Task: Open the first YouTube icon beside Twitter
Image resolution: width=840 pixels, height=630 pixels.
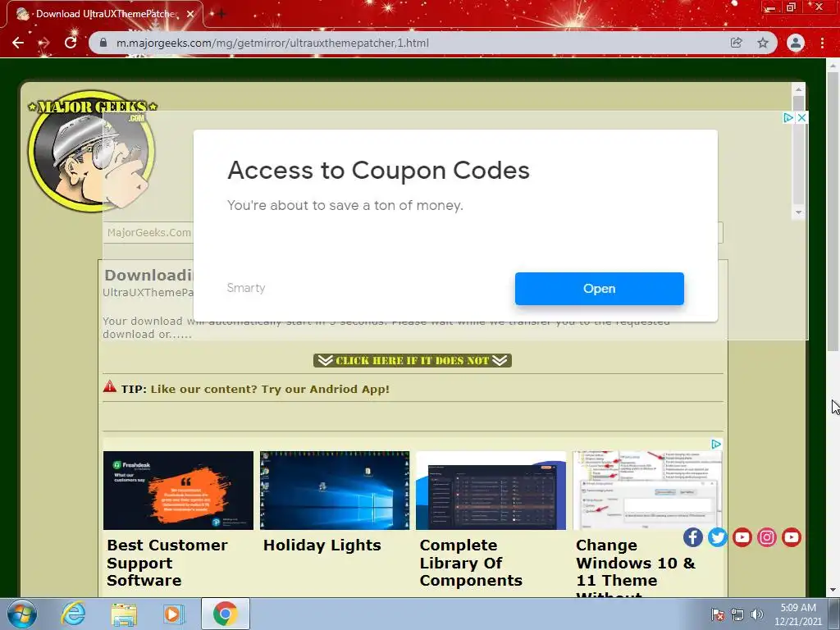Action: tap(742, 536)
